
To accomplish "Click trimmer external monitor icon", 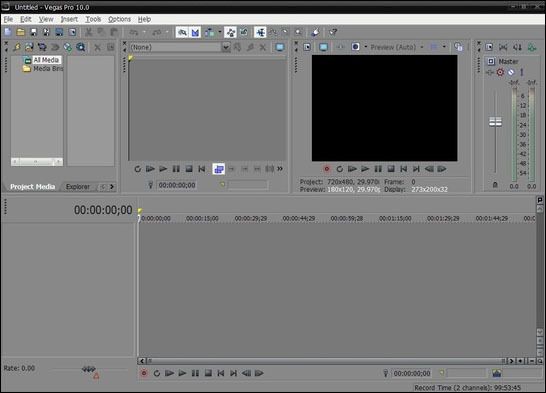I will coord(280,47).
